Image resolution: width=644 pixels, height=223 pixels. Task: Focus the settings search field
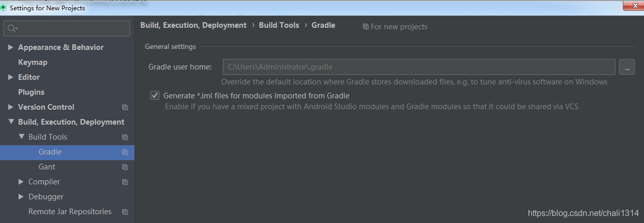coord(67,28)
